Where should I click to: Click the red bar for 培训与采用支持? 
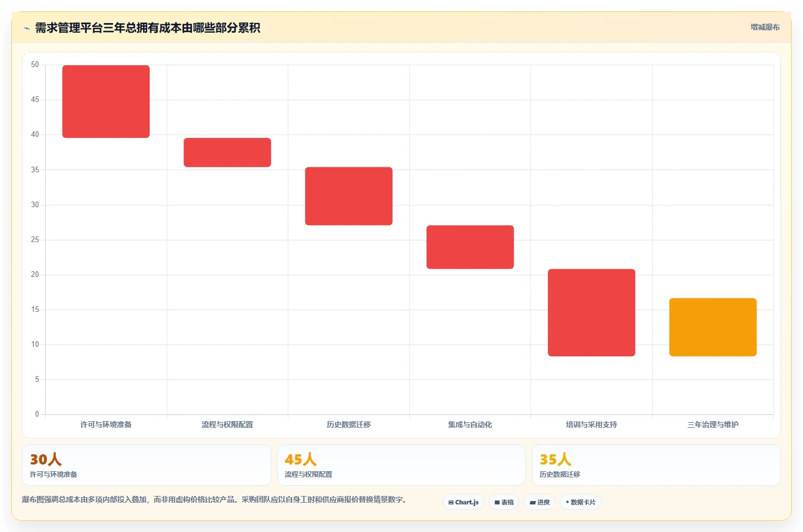(591, 312)
